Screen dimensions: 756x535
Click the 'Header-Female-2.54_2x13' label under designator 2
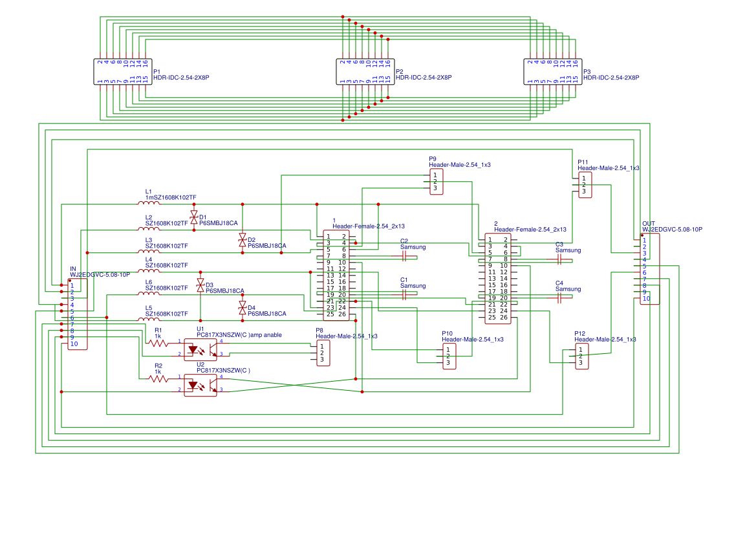point(530,230)
